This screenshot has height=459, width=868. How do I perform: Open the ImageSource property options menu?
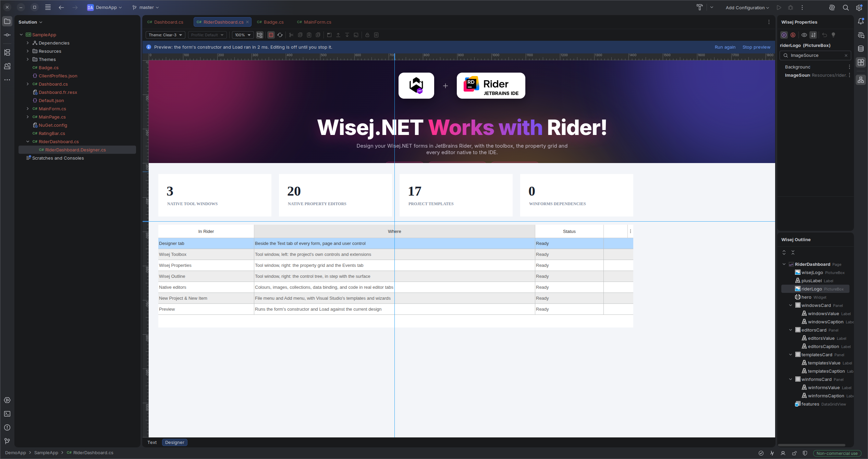[849, 75]
